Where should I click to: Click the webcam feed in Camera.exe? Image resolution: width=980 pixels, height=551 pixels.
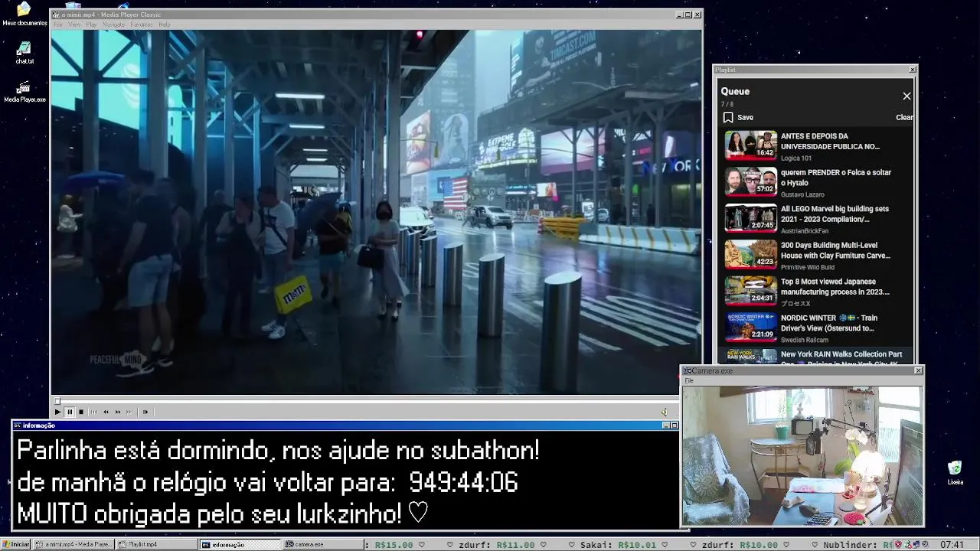tap(802, 456)
